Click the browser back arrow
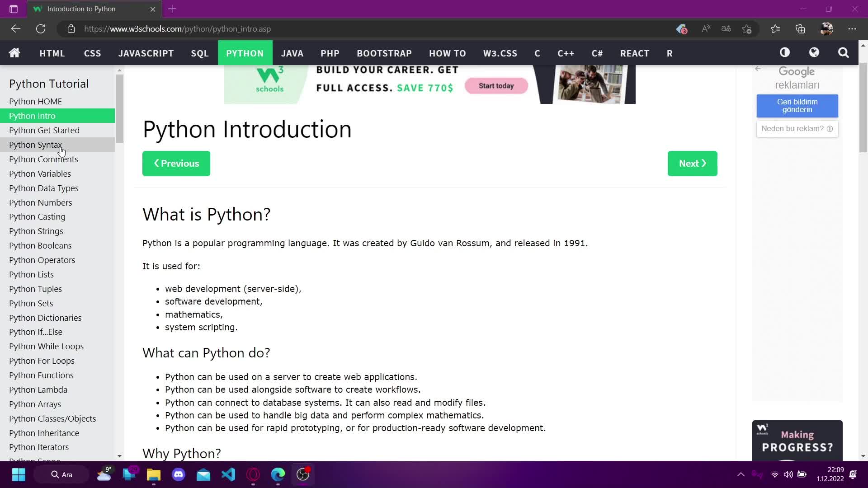868x488 pixels. pos(16,29)
